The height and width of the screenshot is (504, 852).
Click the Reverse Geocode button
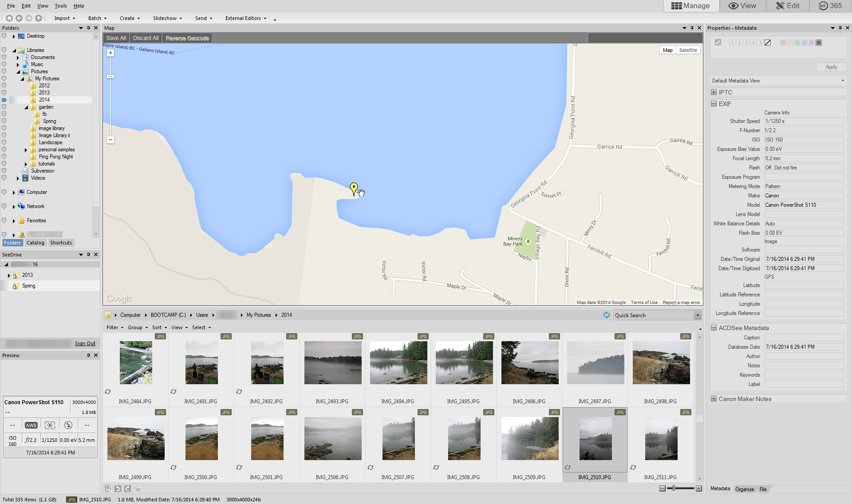[x=187, y=38]
